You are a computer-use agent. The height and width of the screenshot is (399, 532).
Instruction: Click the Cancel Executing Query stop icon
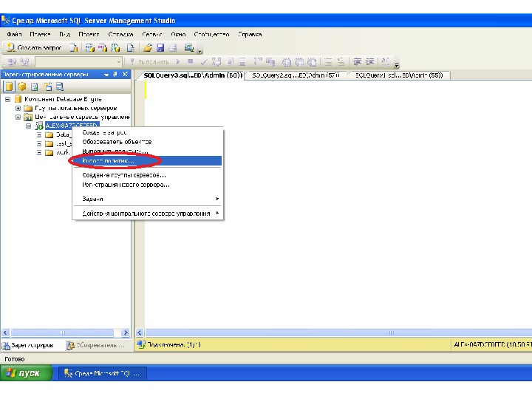coord(191,62)
